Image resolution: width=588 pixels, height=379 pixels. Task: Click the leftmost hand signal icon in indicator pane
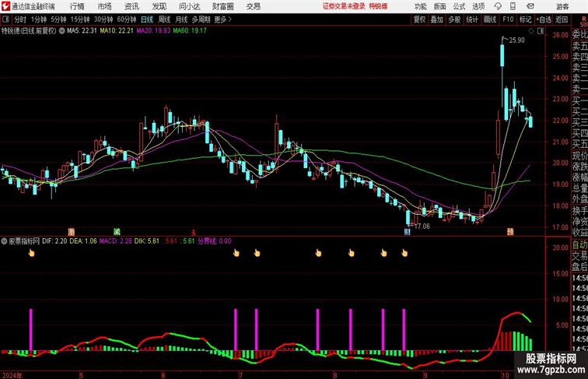(x=31, y=253)
